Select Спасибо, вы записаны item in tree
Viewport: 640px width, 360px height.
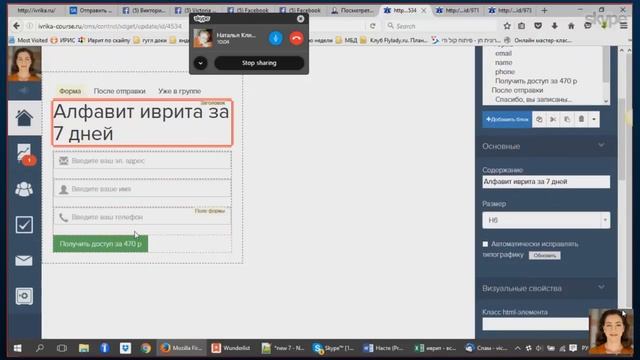(x=533, y=99)
